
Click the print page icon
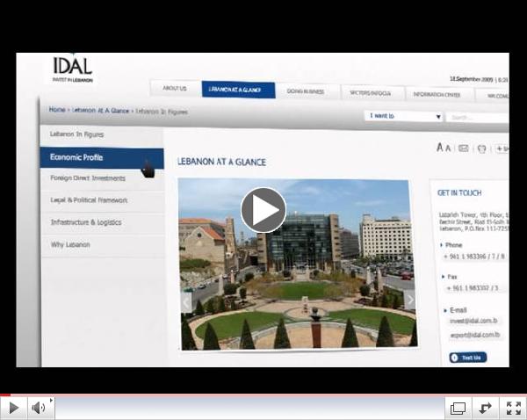[481, 148]
